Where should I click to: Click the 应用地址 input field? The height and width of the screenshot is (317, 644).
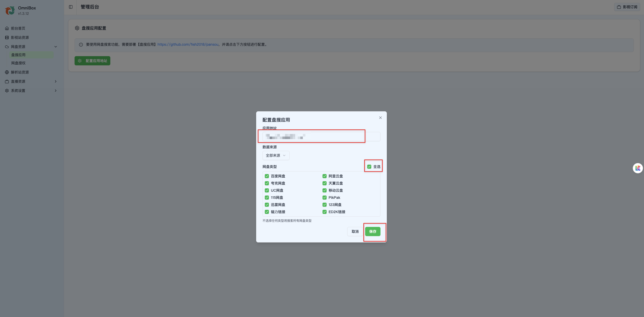tap(321, 137)
